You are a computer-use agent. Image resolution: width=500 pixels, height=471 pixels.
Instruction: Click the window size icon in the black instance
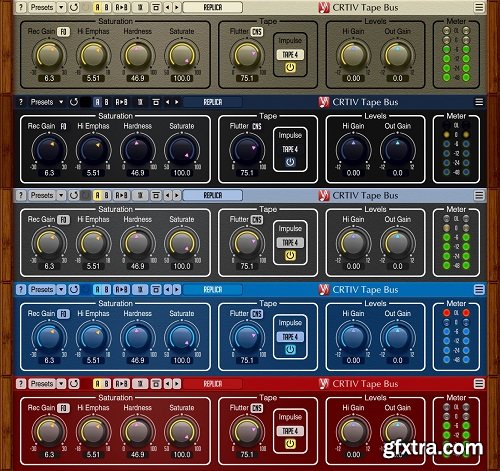[156, 102]
